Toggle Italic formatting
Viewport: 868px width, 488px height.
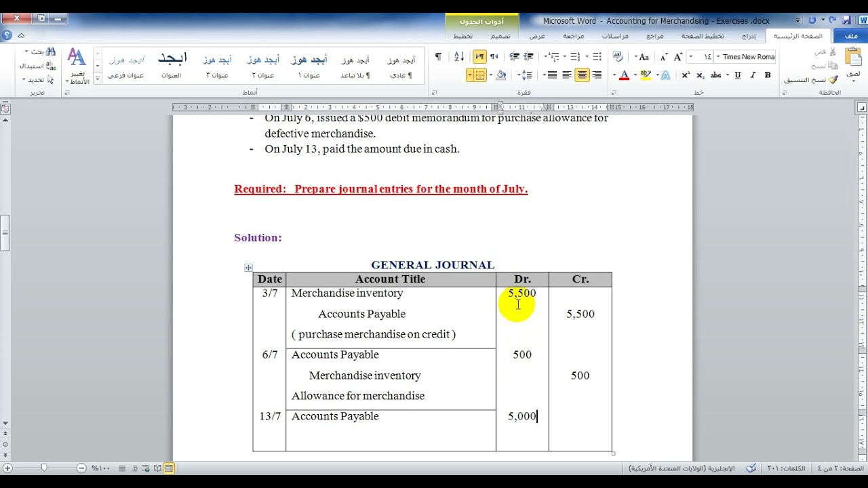[753, 75]
